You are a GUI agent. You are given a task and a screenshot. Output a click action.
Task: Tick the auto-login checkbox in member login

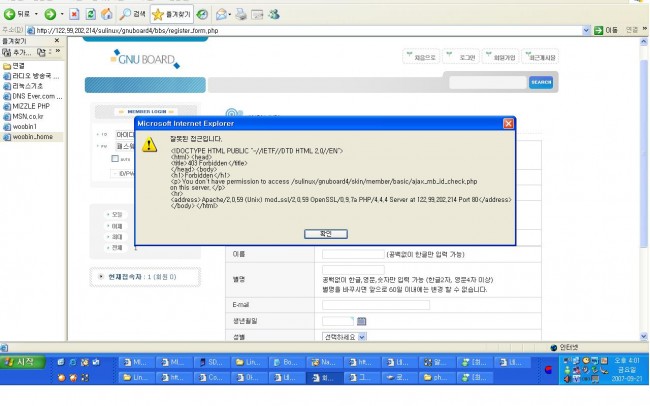pos(114,158)
